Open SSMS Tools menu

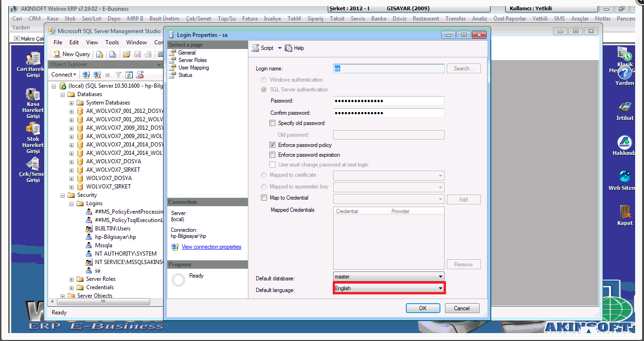112,42
